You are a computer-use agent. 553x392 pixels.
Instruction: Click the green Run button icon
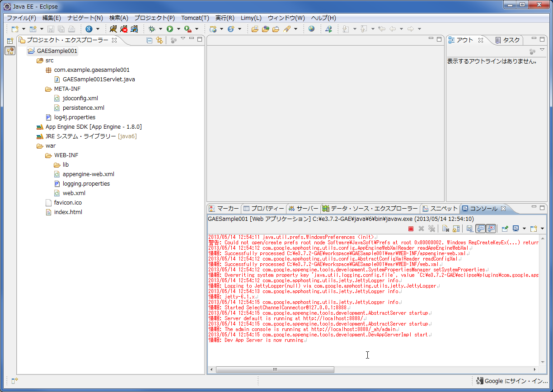(170, 29)
